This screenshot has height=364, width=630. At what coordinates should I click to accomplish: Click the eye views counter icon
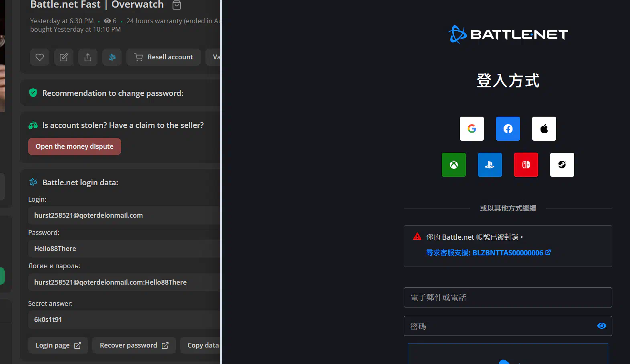click(x=107, y=21)
